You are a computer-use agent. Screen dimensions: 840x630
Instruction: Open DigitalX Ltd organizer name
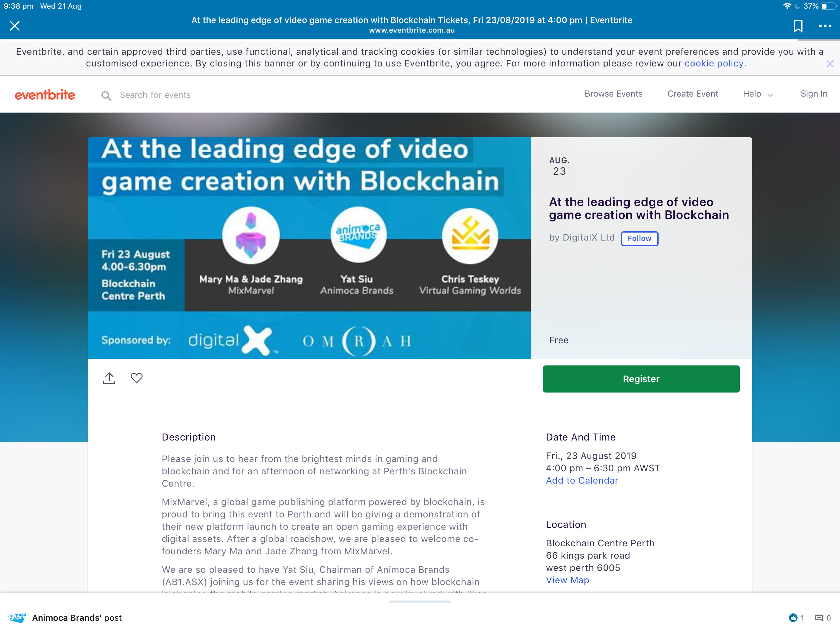pos(588,237)
